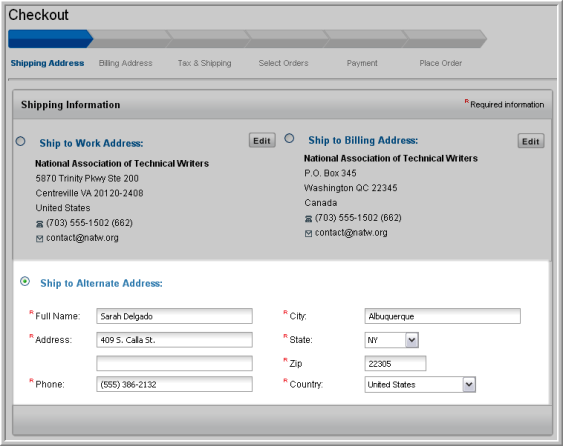Click the City field containing Albuquerque
This screenshot has width=563, height=446.
[442, 316]
